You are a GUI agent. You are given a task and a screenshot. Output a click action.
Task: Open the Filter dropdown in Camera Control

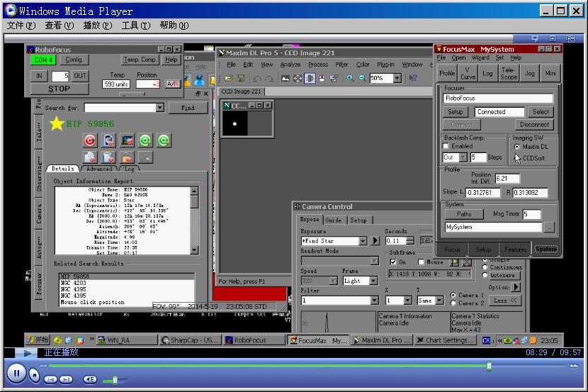click(x=374, y=301)
